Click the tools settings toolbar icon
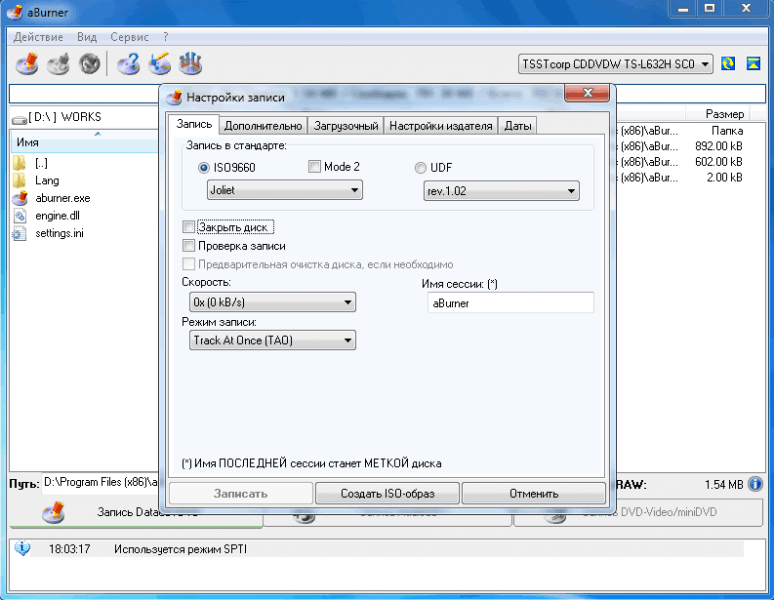The width and height of the screenshot is (774, 600). click(x=191, y=64)
